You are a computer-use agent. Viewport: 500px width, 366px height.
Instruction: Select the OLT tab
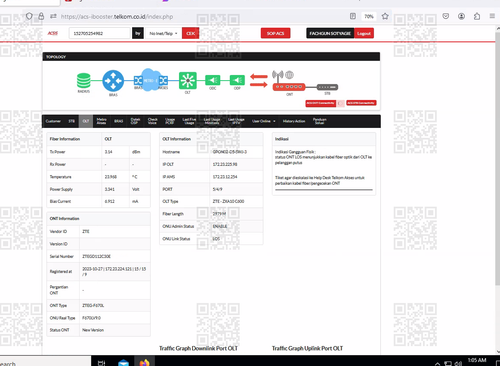click(86, 121)
